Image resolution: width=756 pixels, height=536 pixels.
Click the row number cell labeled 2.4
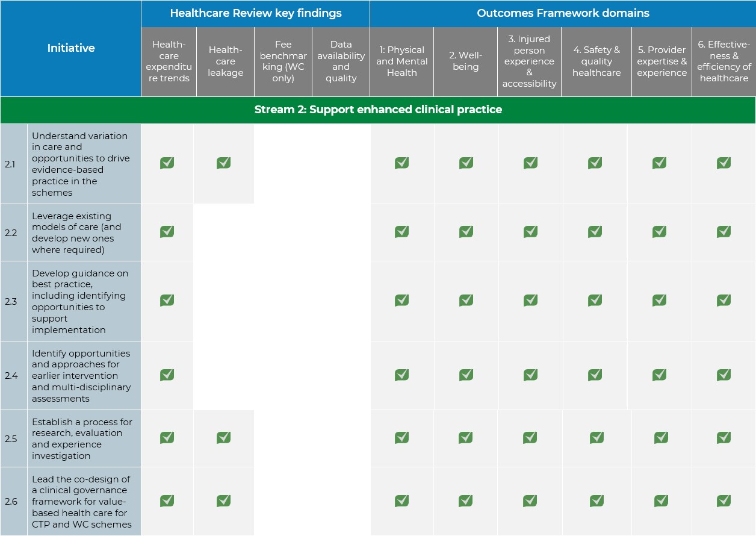coord(14,375)
